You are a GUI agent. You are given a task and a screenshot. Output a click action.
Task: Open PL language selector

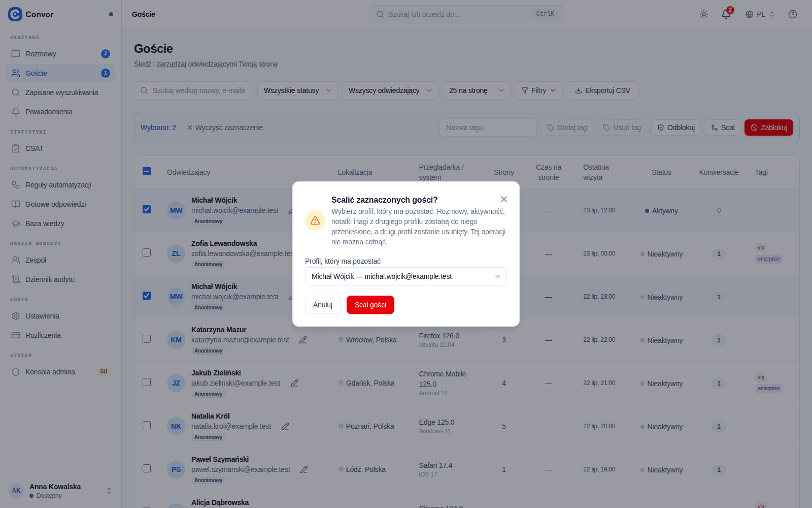760,14
